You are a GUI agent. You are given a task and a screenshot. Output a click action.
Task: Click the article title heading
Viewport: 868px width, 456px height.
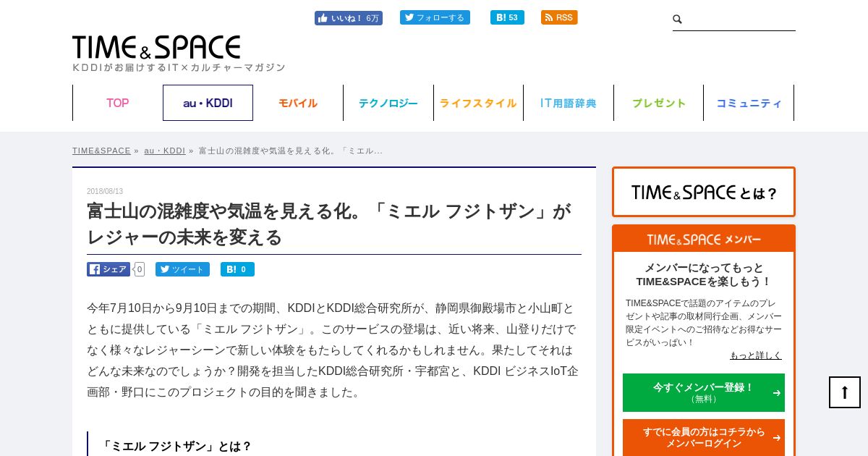329,224
